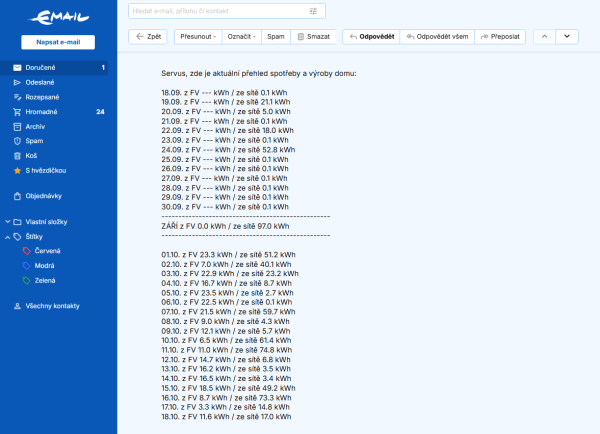Open the Přesunout dropdown
This screenshot has width=600, height=434.
pos(198,37)
